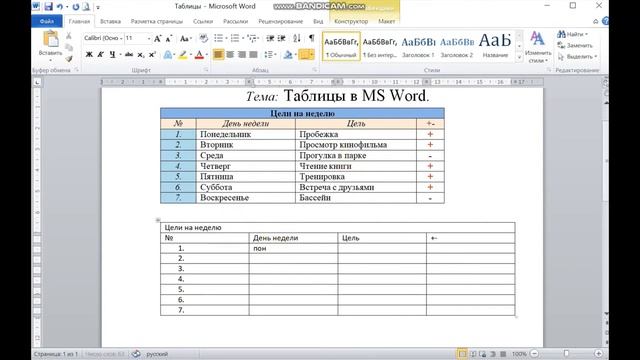This screenshot has width=640, height=360.
Task: Switch to the Вставка tab
Action: [x=110, y=21]
